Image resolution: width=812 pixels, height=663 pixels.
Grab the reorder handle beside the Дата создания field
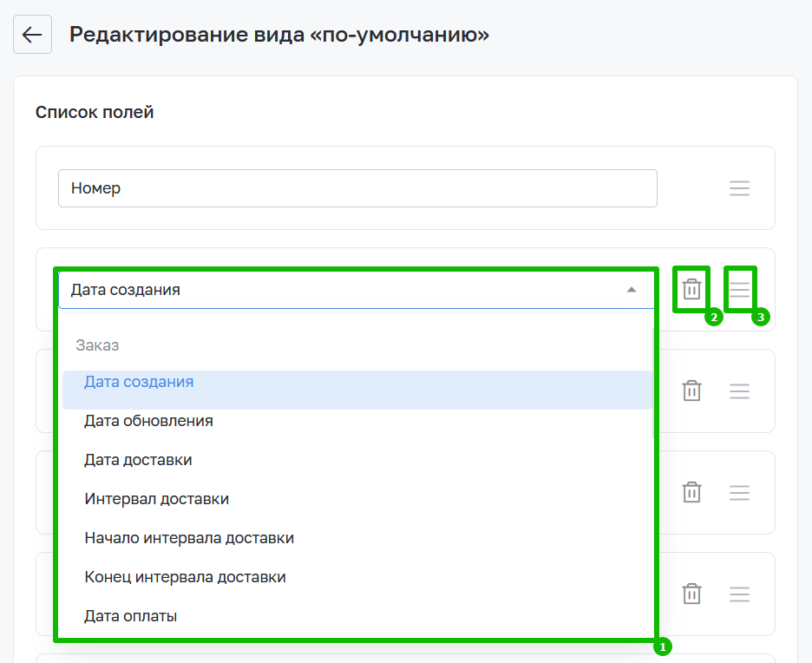coord(739,290)
